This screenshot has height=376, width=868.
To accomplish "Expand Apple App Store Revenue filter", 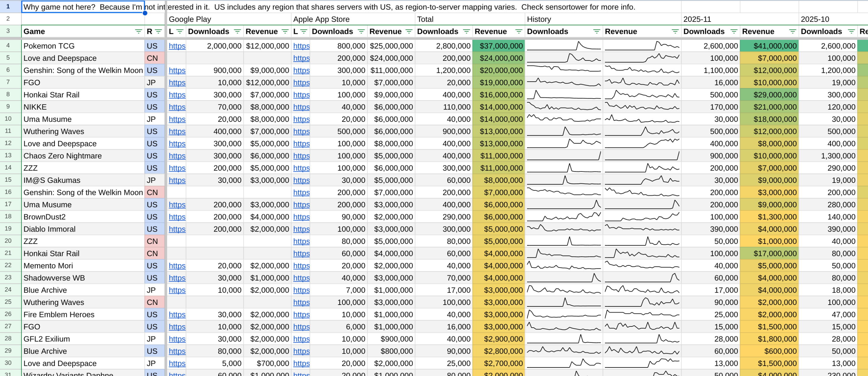I will coord(409,32).
